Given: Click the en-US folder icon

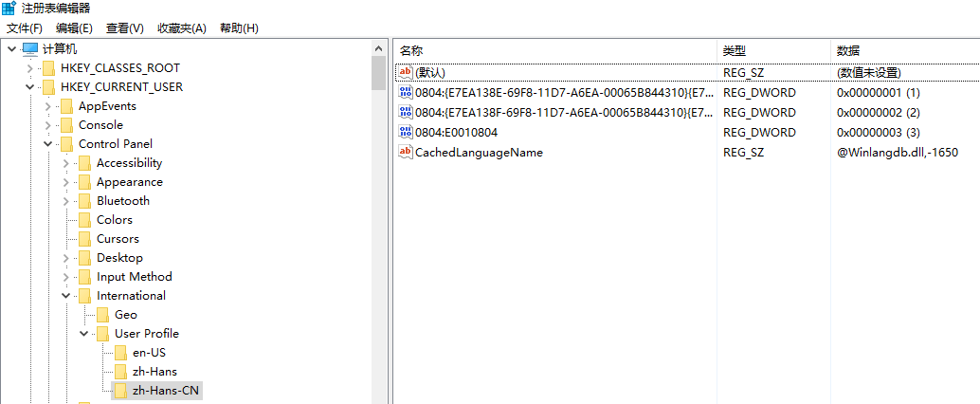Looking at the screenshot, I should click(x=120, y=352).
